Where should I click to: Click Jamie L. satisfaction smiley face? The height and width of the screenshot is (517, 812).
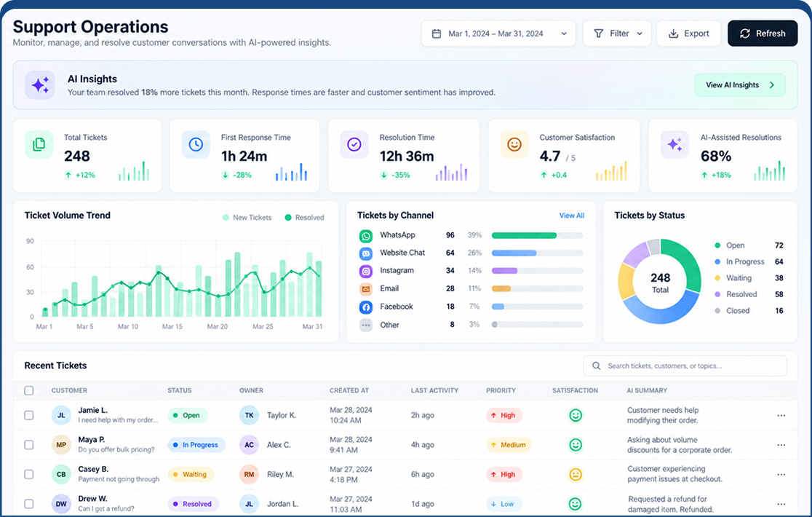click(x=576, y=416)
